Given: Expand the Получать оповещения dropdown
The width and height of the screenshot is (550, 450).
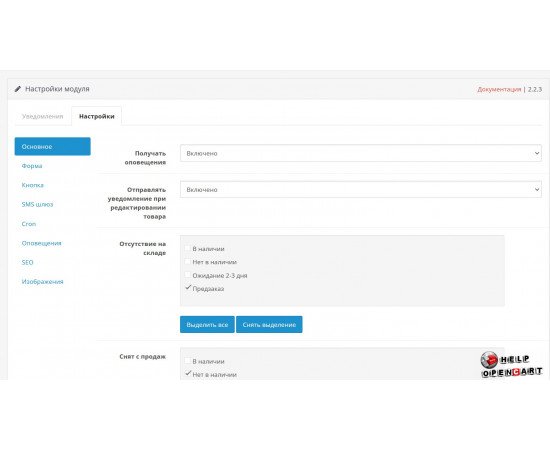Looking at the screenshot, I should (x=361, y=153).
